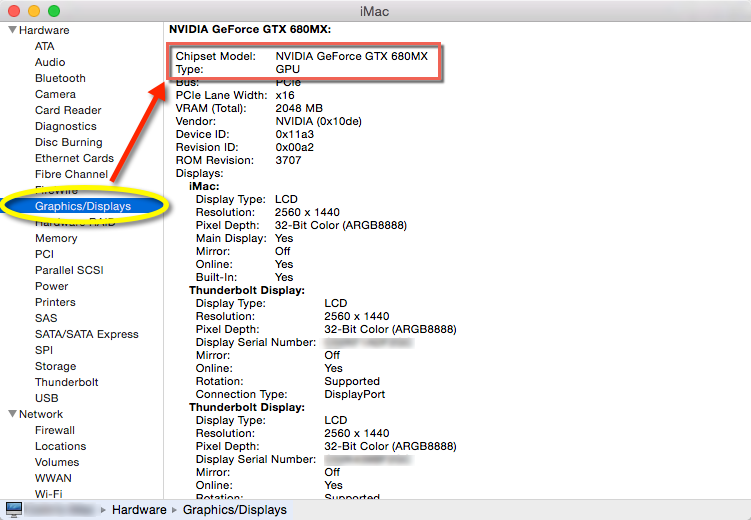Viewport: 751px width, 520px height.
Task: Open the SAS hardware entry
Action: [46, 318]
